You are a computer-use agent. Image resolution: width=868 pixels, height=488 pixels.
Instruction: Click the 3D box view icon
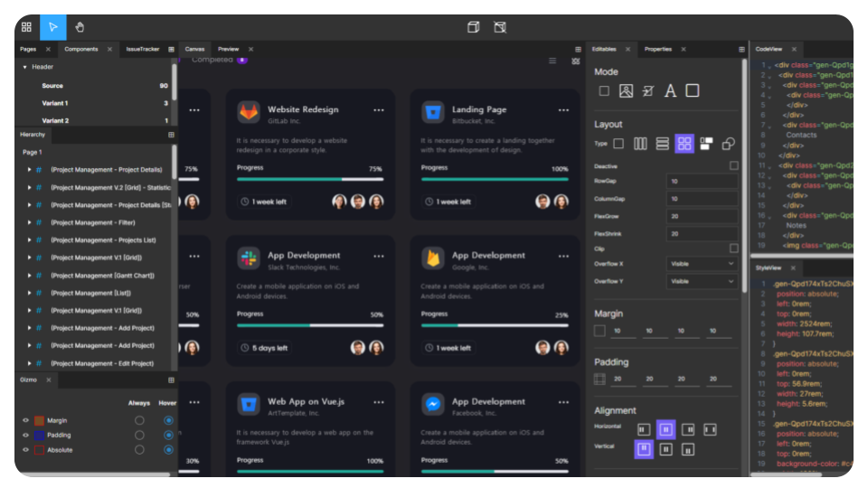coord(473,27)
